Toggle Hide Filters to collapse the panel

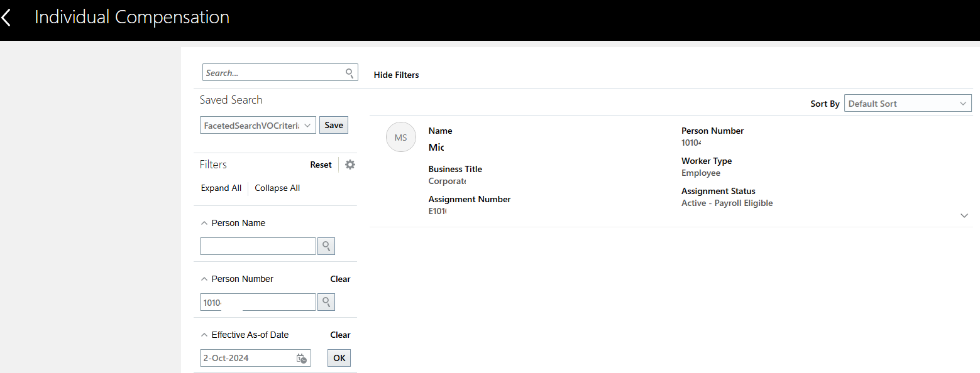coord(395,74)
